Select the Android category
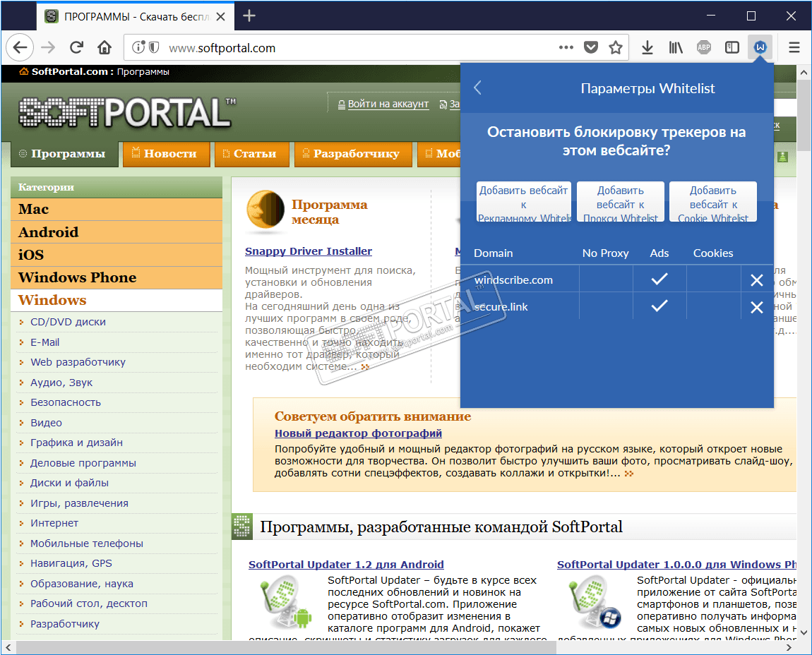812x655 pixels. click(x=117, y=232)
